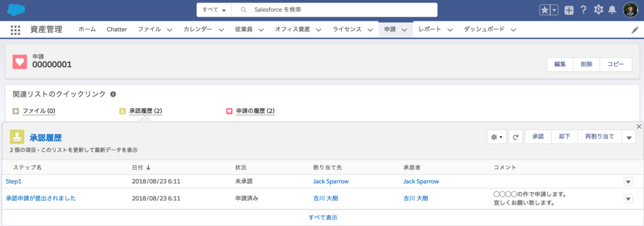Click the Salesforce cloud logo
The width and height of the screenshot is (644, 226).
[x=16, y=9]
